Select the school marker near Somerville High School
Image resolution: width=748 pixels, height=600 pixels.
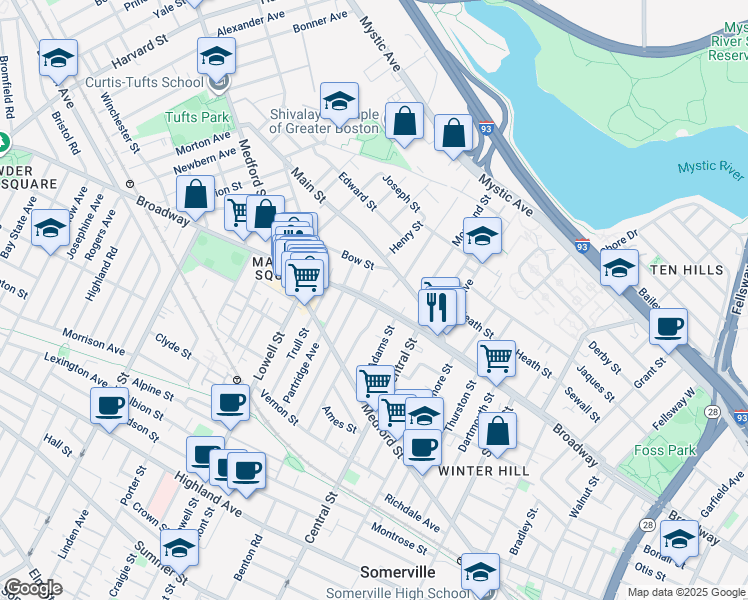pos(480,574)
